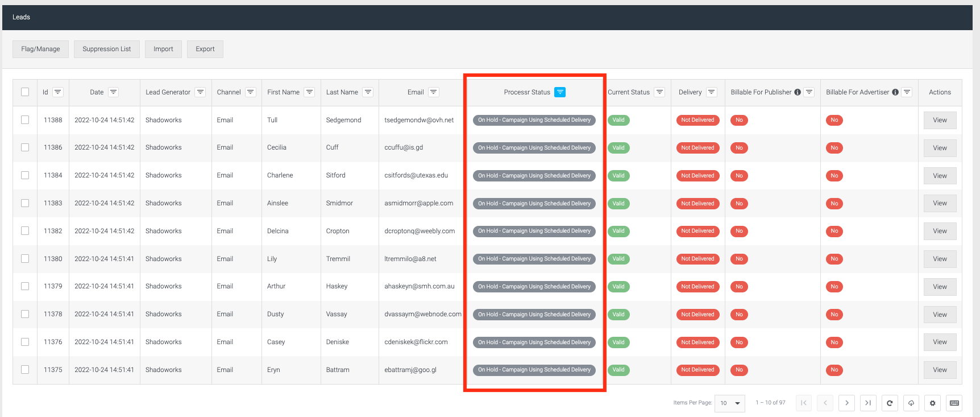Image resolution: width=980 pixels, height=417 pixels.
Task: Click email asmidmorr@apple.com
Action: coord(419,203)
